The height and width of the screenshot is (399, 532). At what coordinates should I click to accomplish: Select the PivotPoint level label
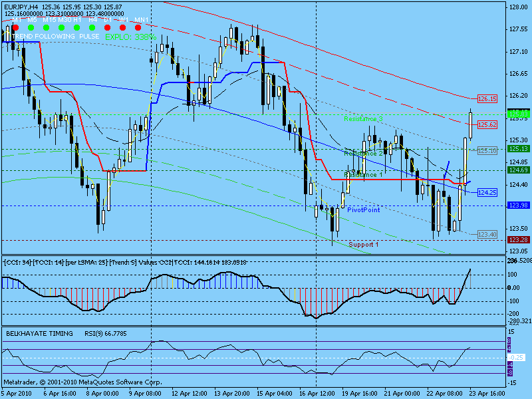point(363,209)
